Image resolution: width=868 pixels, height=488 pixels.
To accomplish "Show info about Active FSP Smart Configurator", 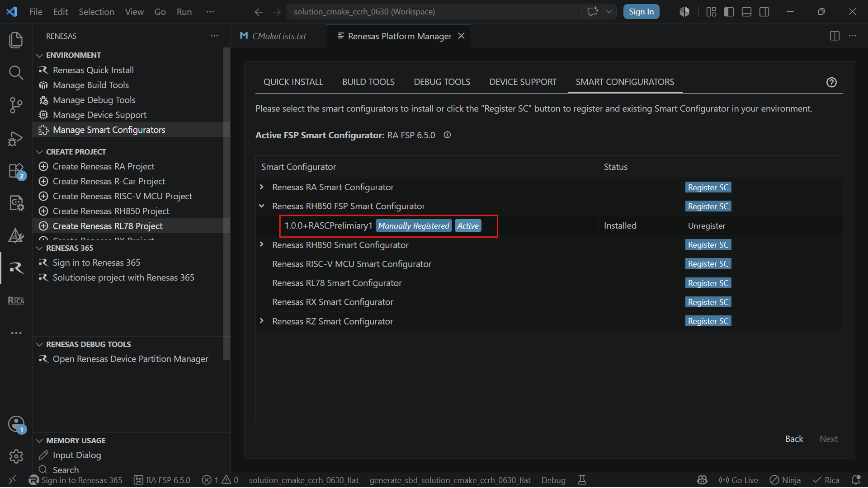I will click(447, 135).
